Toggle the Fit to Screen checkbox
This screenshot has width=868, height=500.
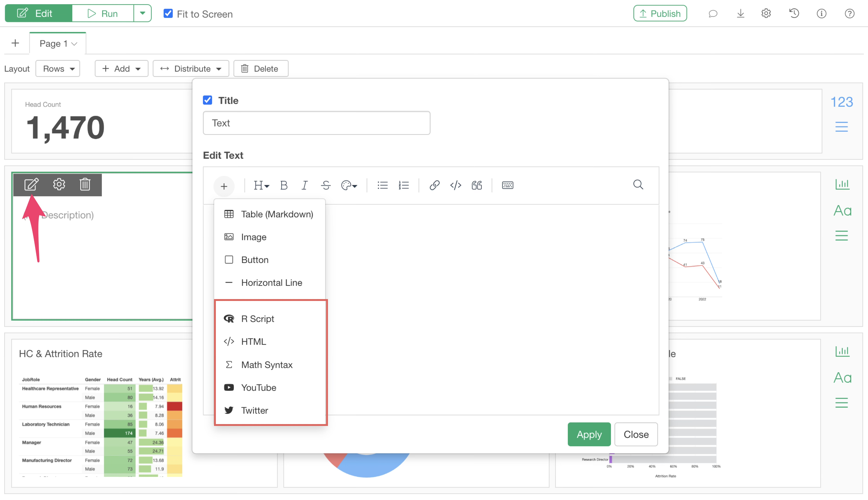click(168, 14)
